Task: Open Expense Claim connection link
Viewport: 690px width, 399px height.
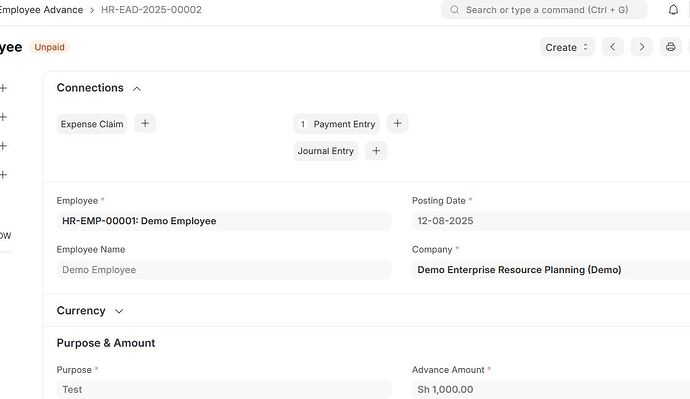Action: (x=92, y=124)
